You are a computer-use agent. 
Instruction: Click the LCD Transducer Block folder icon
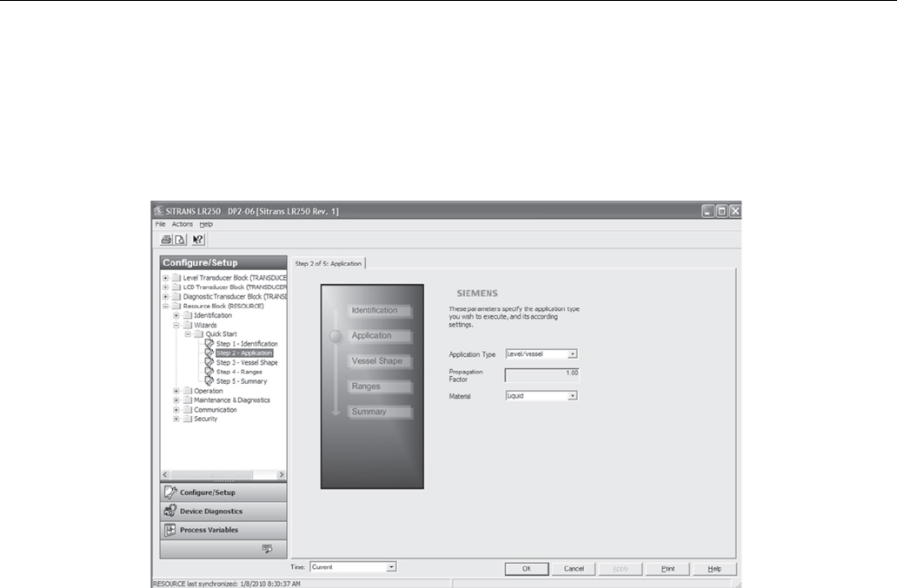[176, 287]
